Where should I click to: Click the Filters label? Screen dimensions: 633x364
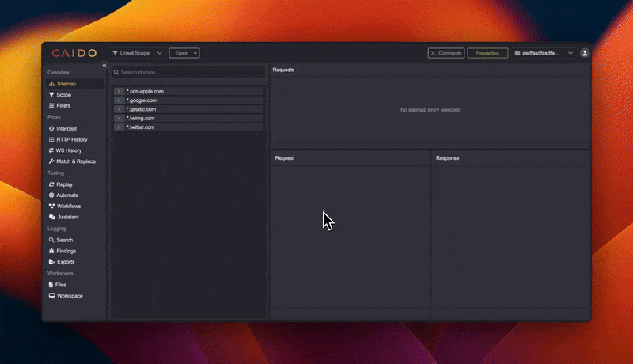(x=63, y=106)
